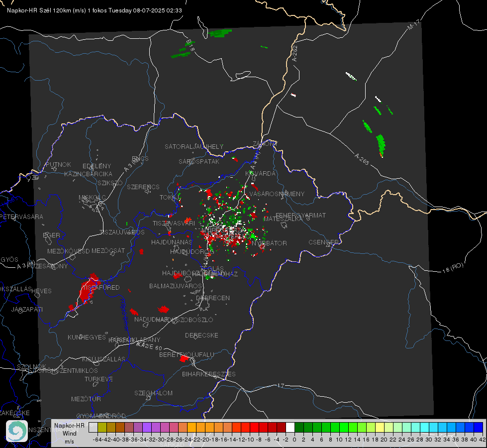Image resolution: width=487 pixels, height=448 pixels.
Task: Click the A-262 road label
Action: [x=295, y=53]
